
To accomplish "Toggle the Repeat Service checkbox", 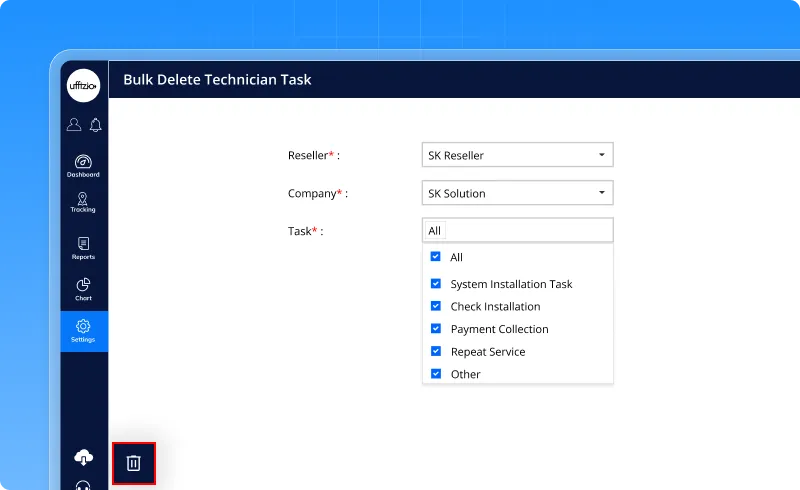I will coord(436,351).
